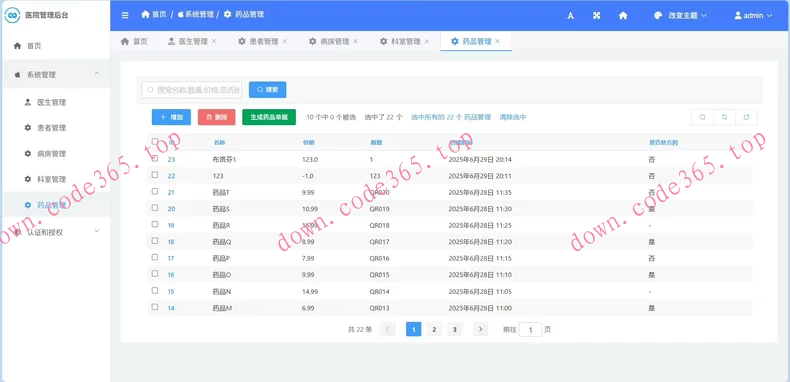This screenshot has width=790, height=382.
Task: Collapse the 系统管理 sidebar group
Action: [55, 74]
